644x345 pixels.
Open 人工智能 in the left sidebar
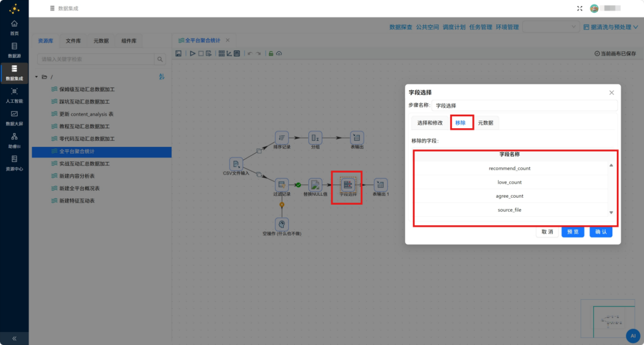click(14, 96)
